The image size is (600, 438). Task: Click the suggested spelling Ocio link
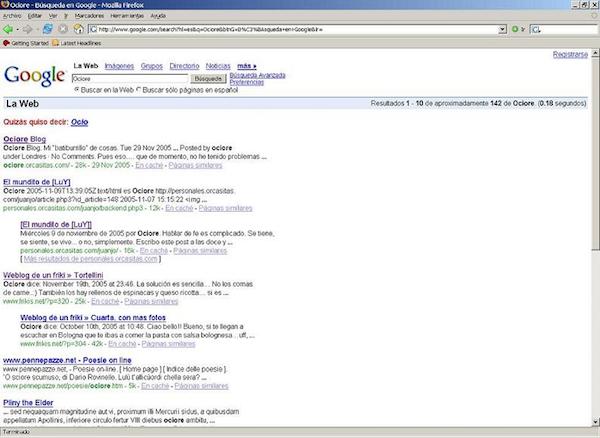79,122
